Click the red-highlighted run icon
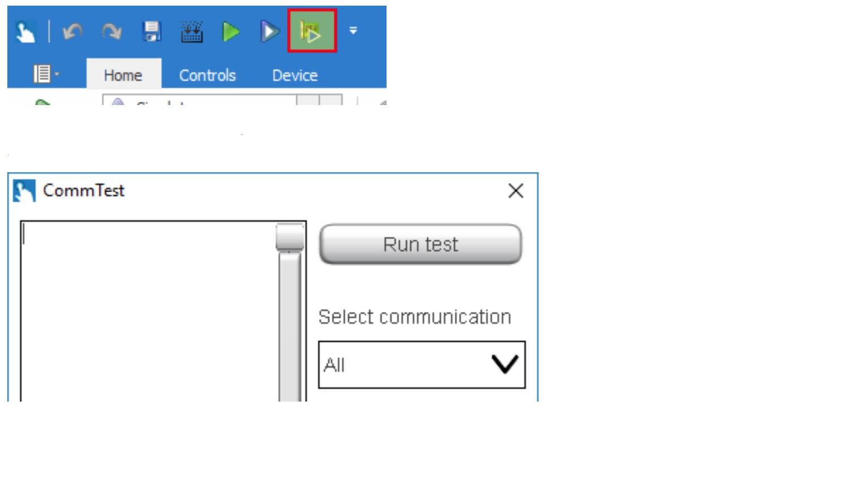 point(312,31)
